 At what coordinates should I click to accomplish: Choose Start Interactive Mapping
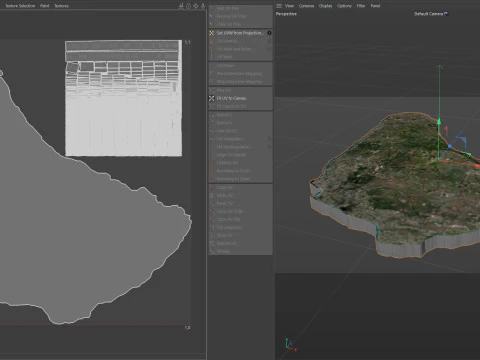(x=240, y=74)
